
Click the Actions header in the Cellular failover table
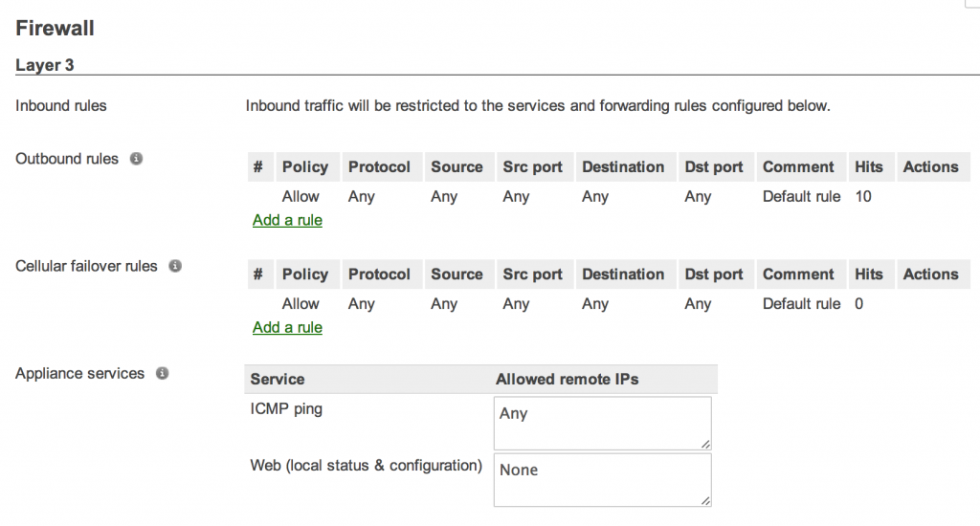930,274
